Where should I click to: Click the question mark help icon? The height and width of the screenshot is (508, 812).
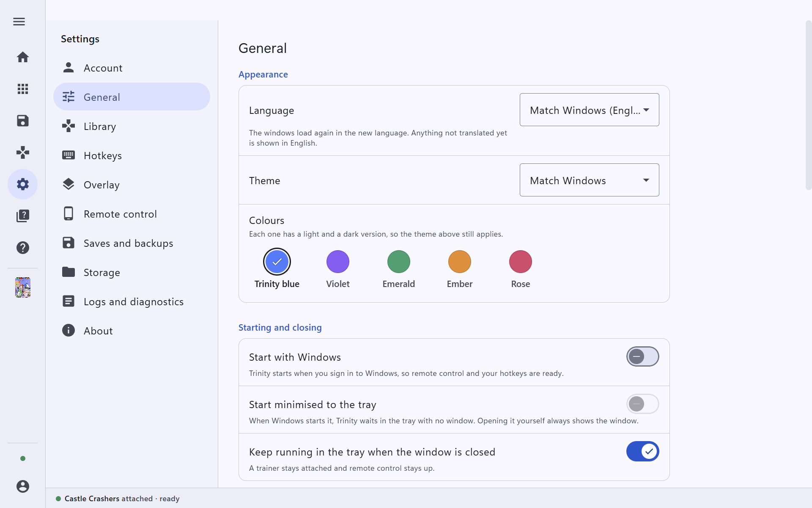23,248
